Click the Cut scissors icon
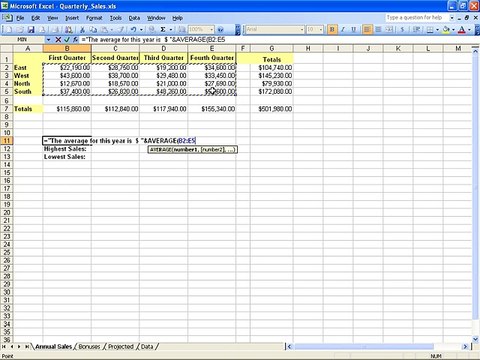Screen dimensions: 480x360 (82, 30)
